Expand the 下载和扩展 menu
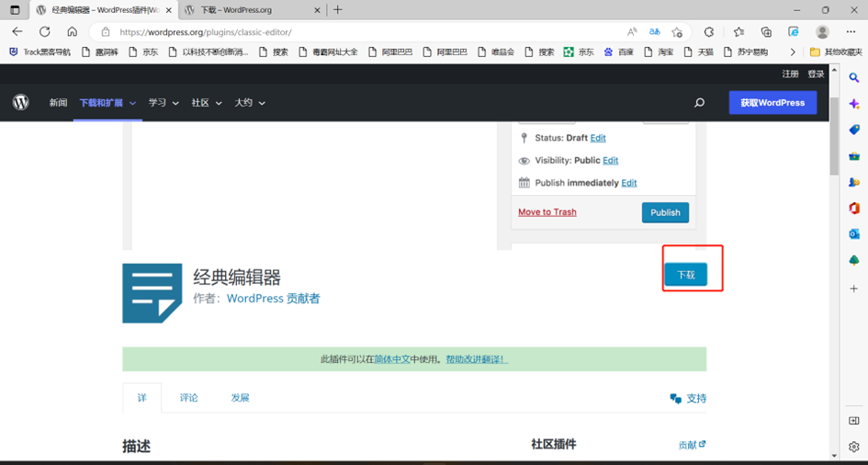This screenshot has height=465, width=868. click(x=108, y=103)
